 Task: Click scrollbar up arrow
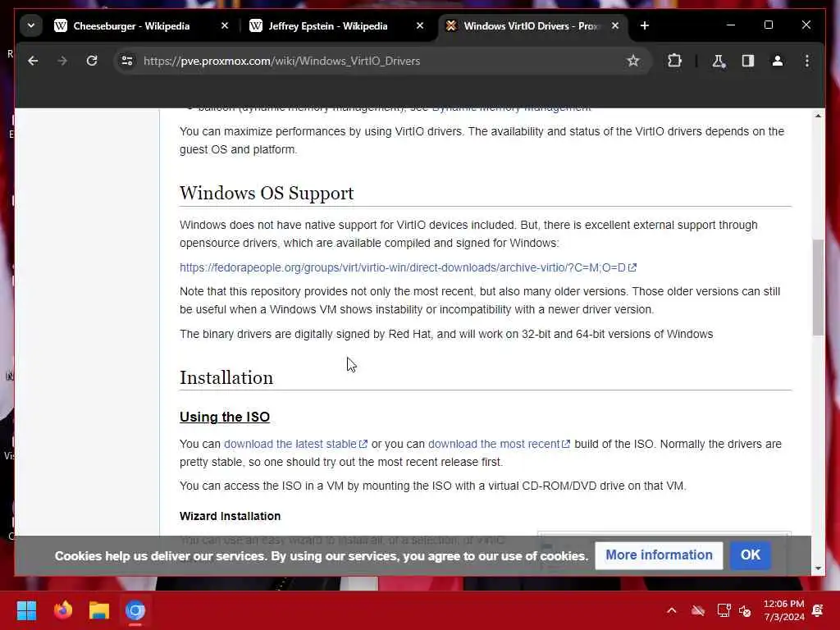pos(818,116)
